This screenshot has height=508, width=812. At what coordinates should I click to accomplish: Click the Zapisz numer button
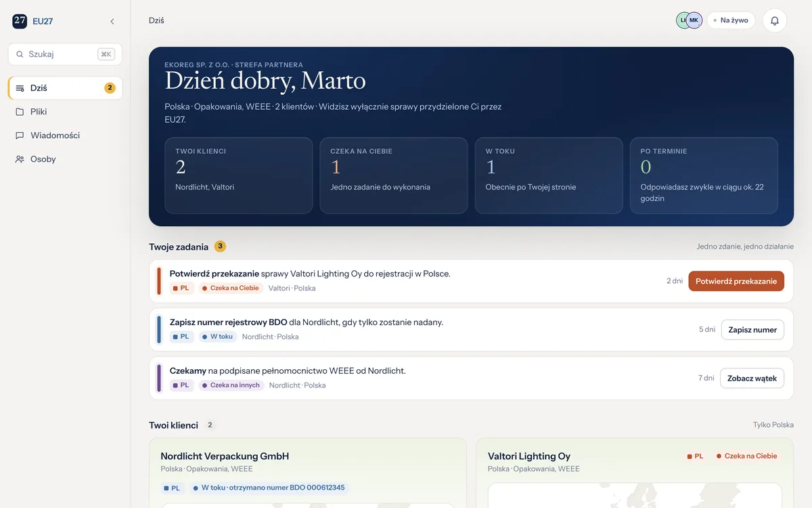click(752, 330)
